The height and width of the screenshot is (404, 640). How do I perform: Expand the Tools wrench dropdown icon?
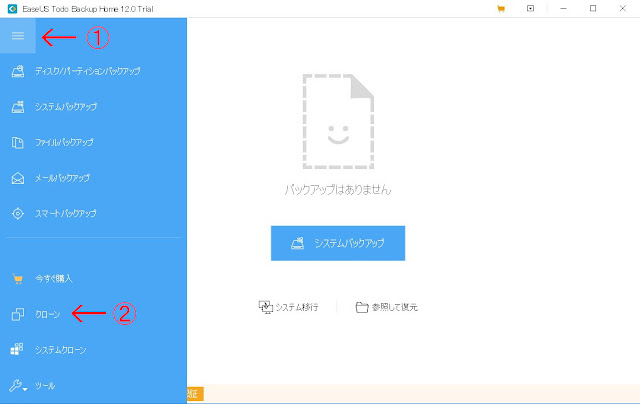tap(18, 386)
